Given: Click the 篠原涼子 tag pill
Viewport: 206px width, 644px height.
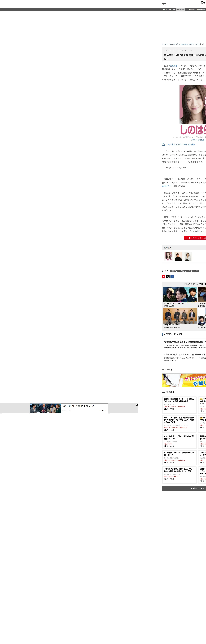Looking at the screenshot, I should click(174, 271).
